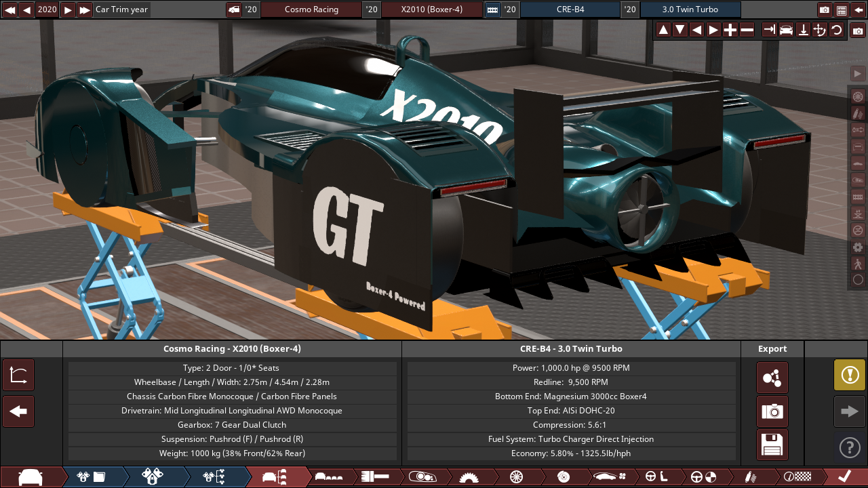Open the 3.0 Twin Turbo variant field

pyautogui.click(x=690, y=9)
